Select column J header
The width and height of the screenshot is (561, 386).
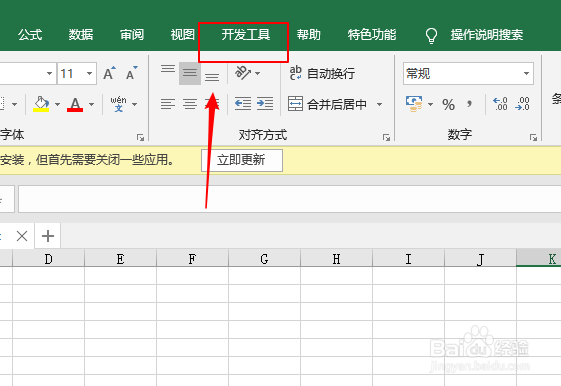point(480,258)
